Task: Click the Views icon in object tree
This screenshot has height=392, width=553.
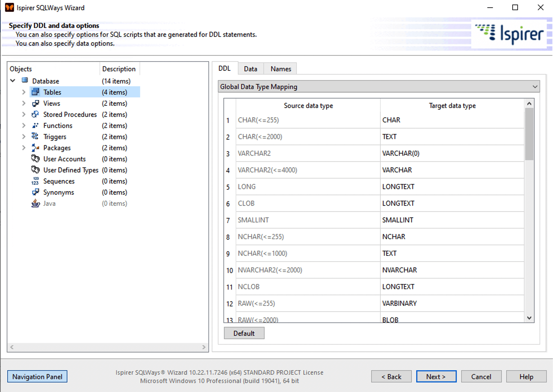Action: (35, 103)
